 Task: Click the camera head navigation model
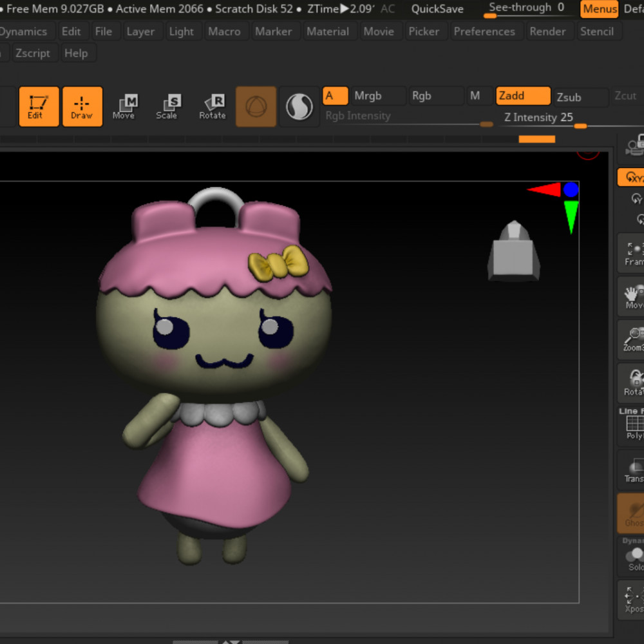click(513, 251)
